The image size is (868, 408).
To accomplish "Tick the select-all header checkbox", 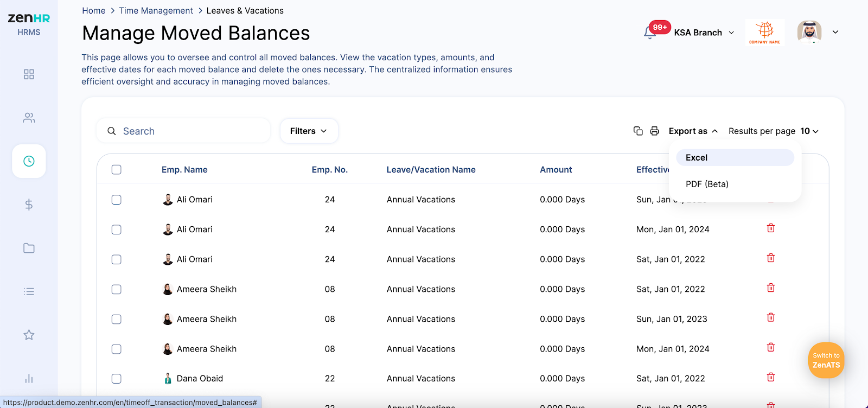I will [x=116, y=170].
